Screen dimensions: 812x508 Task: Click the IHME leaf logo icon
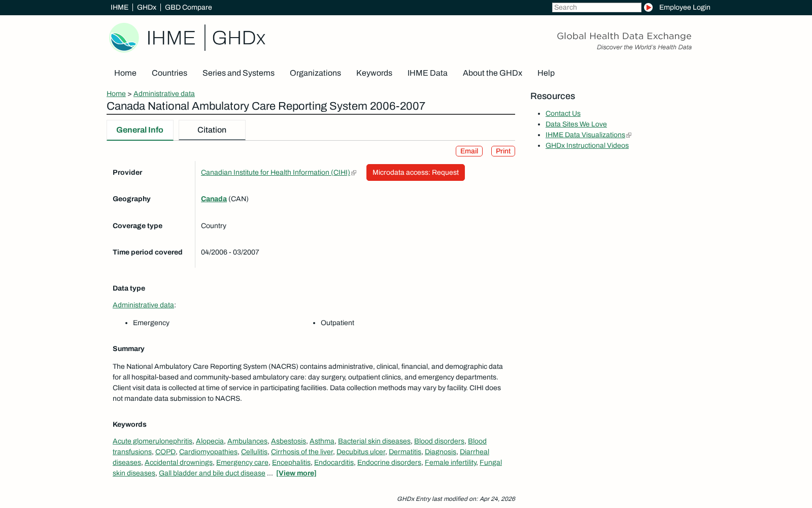[x=124, y=38]
